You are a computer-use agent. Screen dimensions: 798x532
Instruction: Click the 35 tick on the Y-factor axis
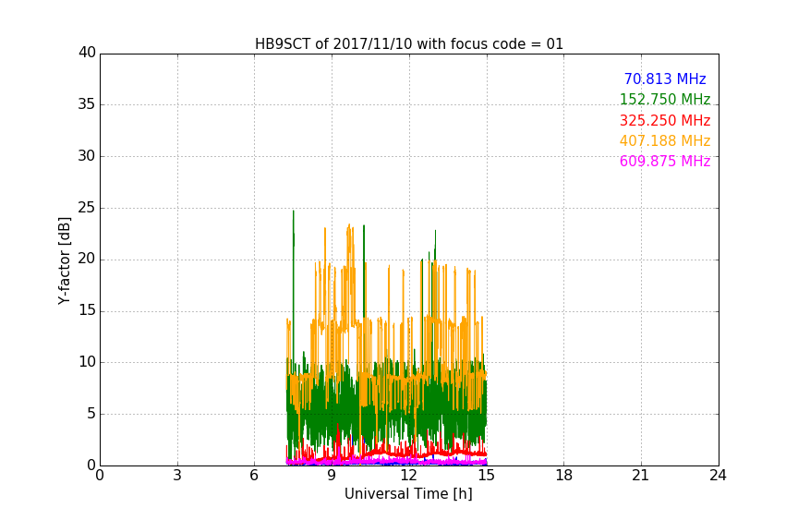tap(87, 104)
